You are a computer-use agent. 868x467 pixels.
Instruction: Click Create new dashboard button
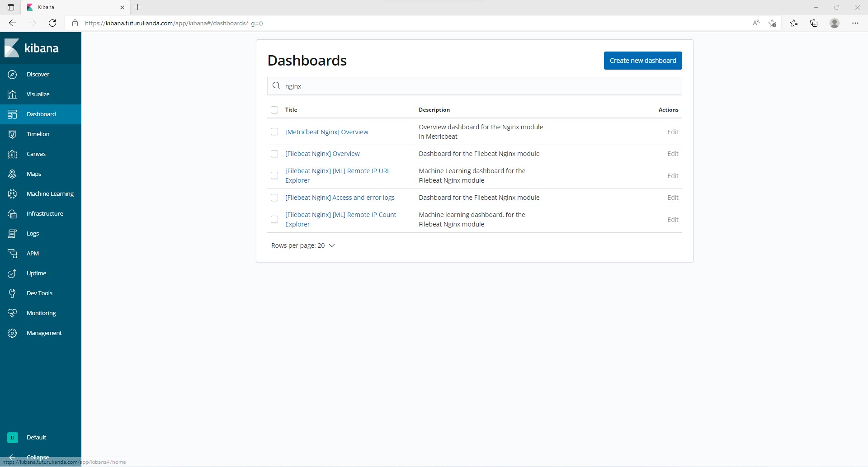[643, 61]
